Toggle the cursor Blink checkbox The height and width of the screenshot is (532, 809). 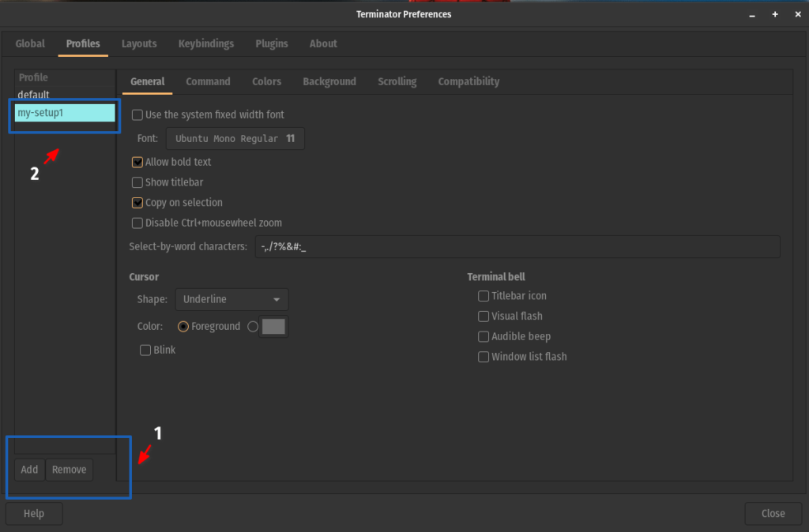pyautogui.click(x=145, y=350)
